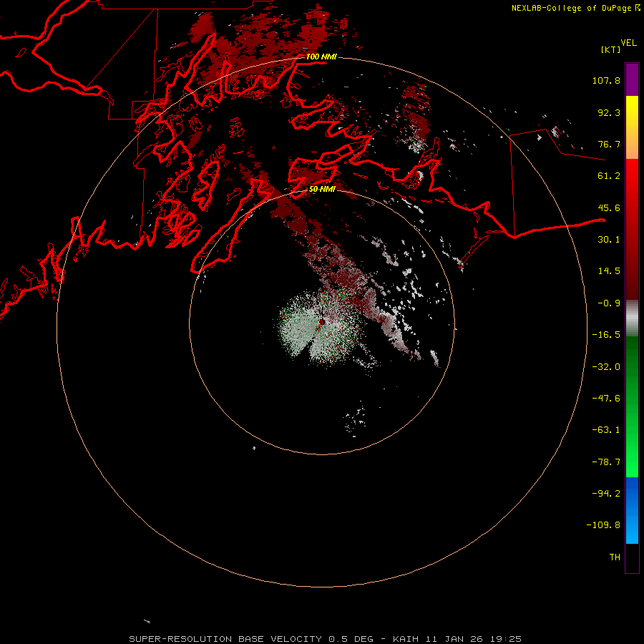Select the -109.8 velocity scale value

603,525
